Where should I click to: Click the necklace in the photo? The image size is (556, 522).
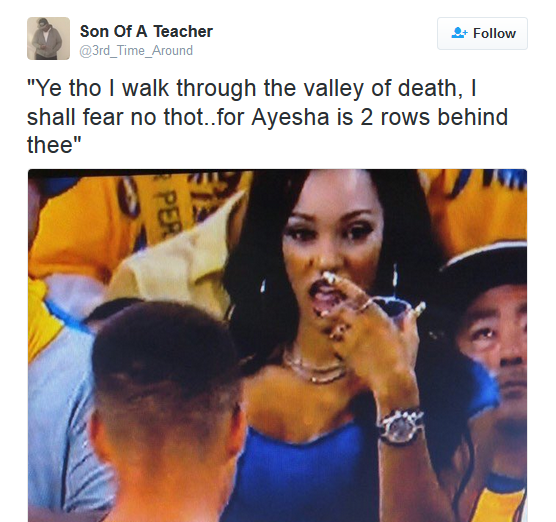[x=314, y=367]
